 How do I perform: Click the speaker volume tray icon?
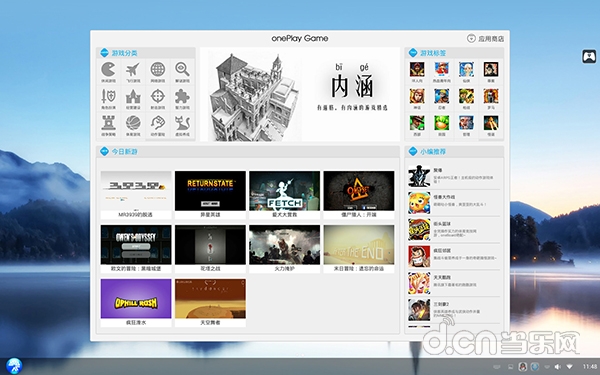(x=558, y=367)
